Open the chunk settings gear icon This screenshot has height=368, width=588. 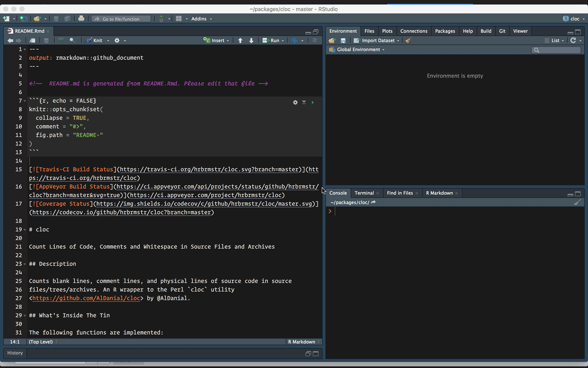coord(295,102)
